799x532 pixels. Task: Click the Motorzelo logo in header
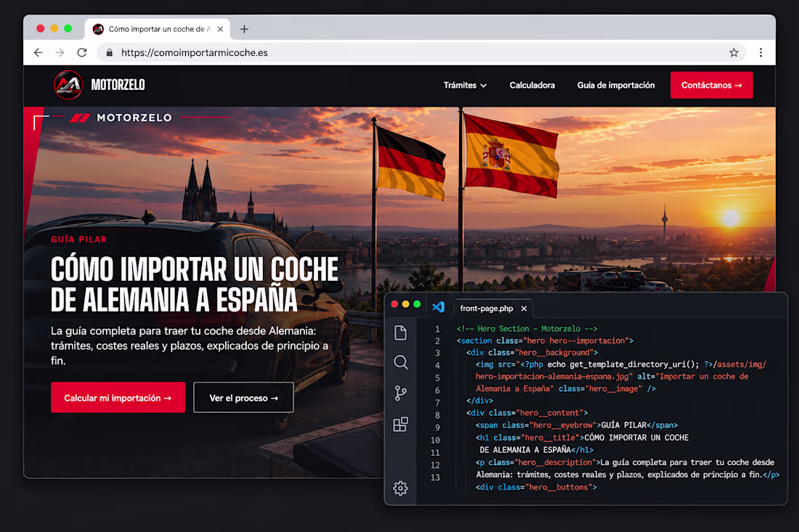coord(100,84)
